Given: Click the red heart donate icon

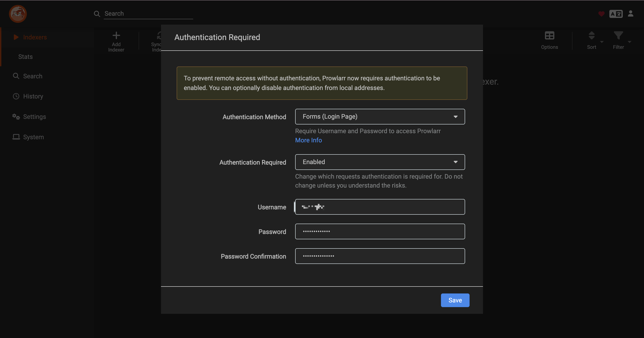Looking at the screenshot, I should click(601, 14).
